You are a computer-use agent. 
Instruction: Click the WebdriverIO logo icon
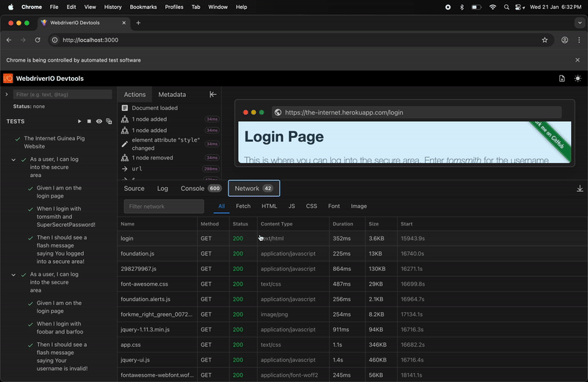(8, 79)
